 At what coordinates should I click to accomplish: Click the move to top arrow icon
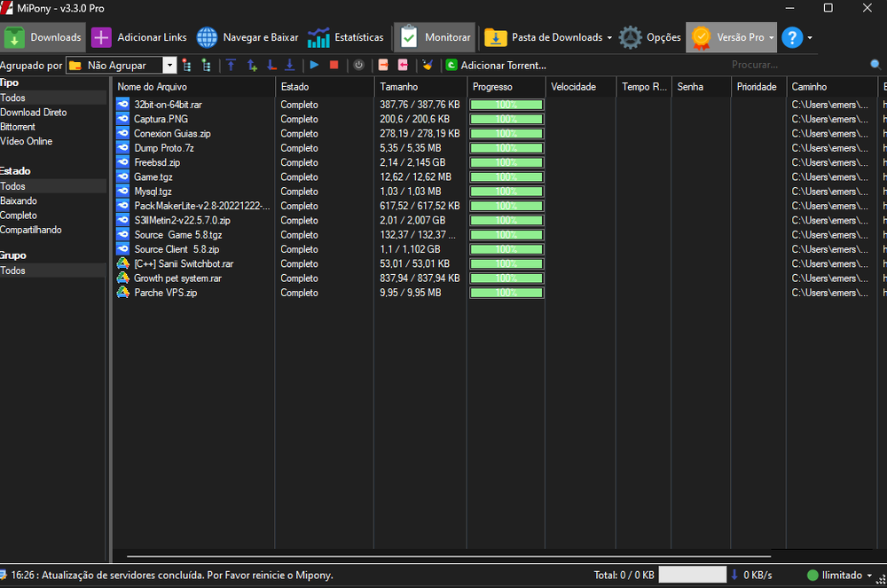click(x=231, y=65)
